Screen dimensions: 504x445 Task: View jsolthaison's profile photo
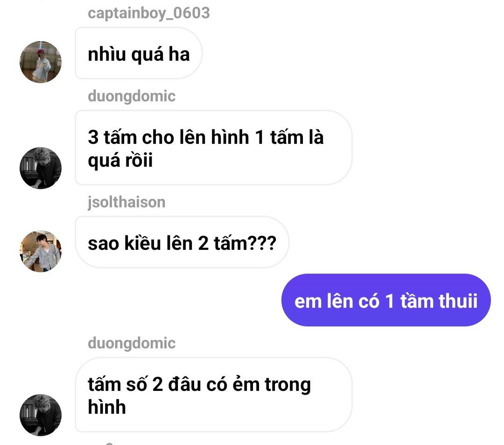point(41,251)
